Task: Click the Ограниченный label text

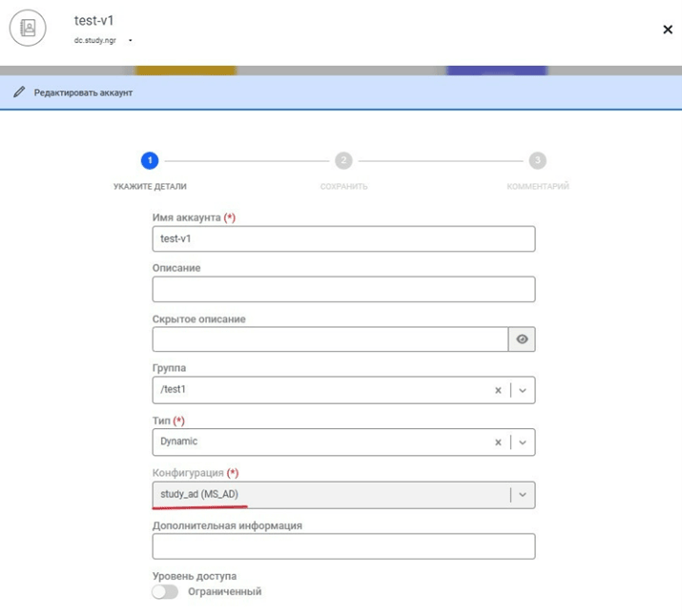Action: click(x=225, y=591)
